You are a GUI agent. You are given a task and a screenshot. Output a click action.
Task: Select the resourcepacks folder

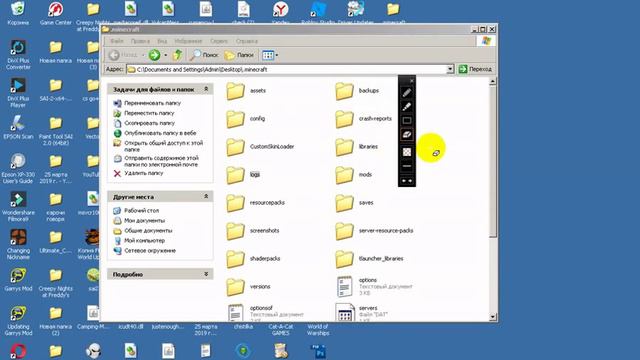[x=256, y=203]
